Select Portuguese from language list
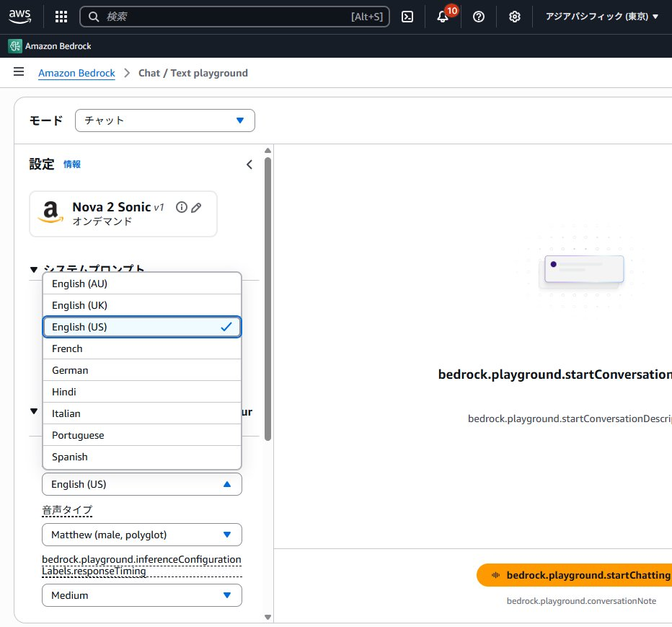This screenshot has width=672, height=627. point(142,435)
